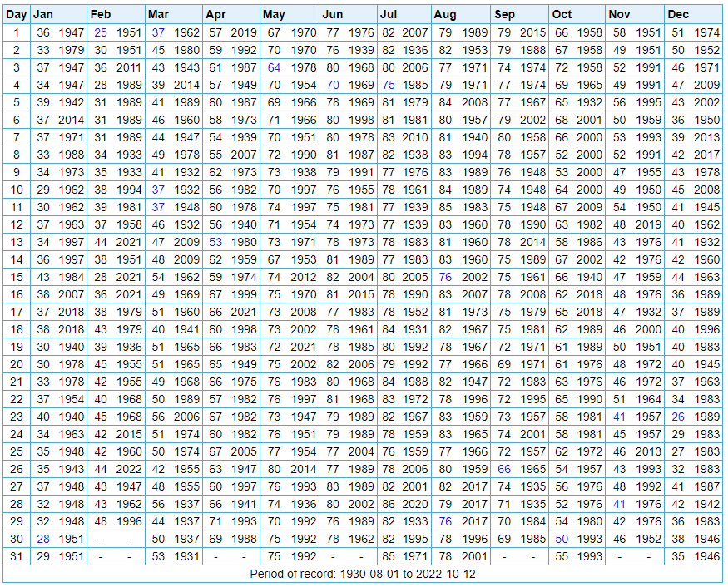Screen dimensions: 728x587
Task: Select the blue 50 in October row 30
Action: tap(562, 539)
